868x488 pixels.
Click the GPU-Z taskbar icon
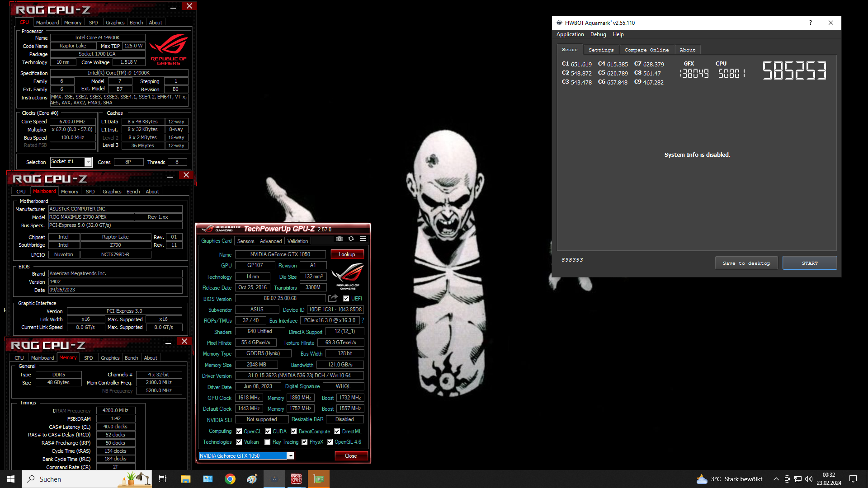click(319, 479)
